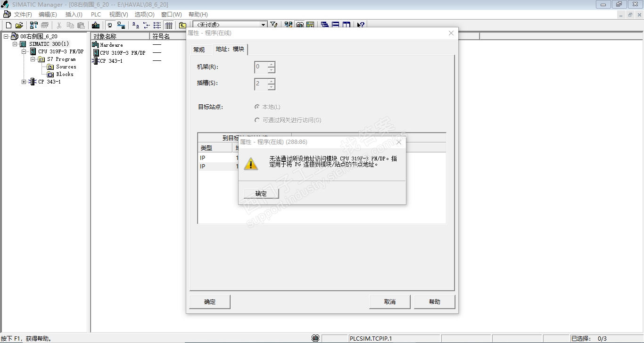The width and height of the screenshot is (644, 343).
Task: Collapse the CPU 319F-3 PN/DP tree node
Action: (x=24, y=51)
